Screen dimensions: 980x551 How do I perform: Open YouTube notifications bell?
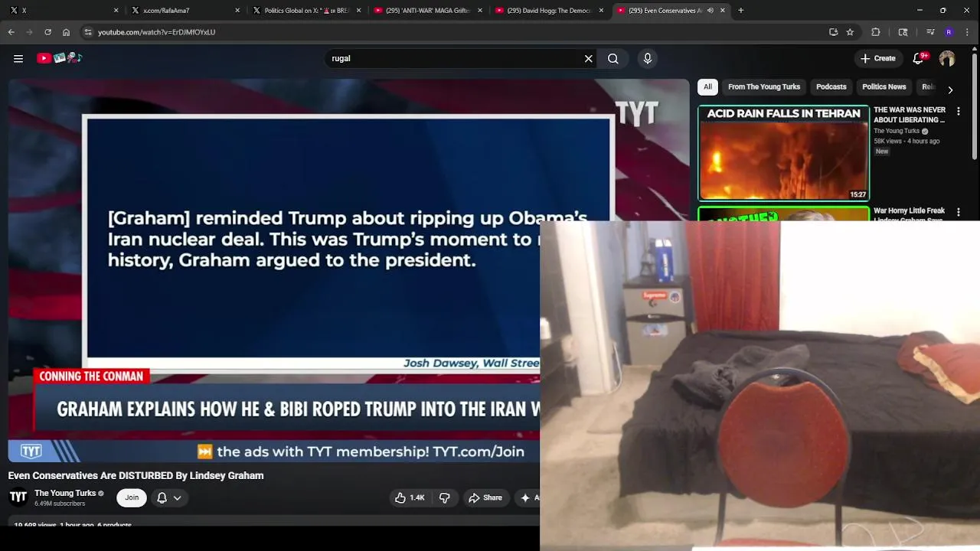tap(918, 58)
